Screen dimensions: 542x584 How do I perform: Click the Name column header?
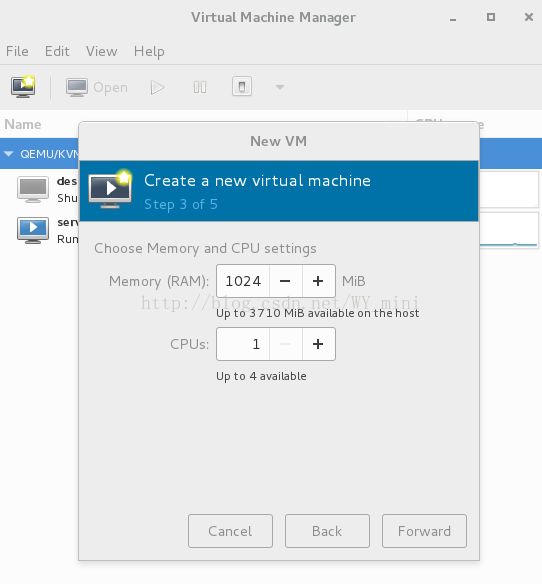[23, 124]
